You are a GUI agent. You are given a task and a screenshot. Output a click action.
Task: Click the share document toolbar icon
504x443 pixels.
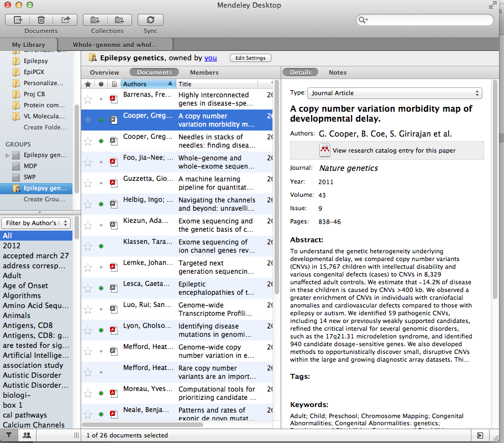click(65, 20)
